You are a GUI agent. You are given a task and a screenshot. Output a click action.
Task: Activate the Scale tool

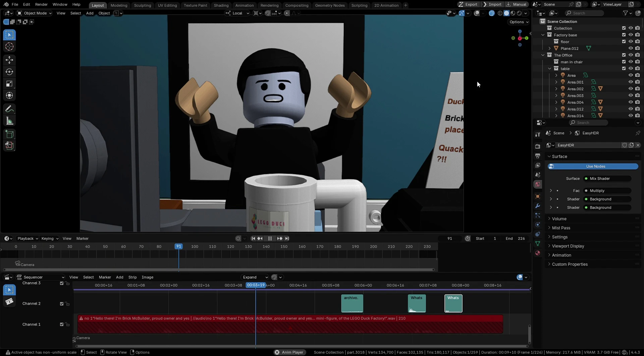[9, 84]
